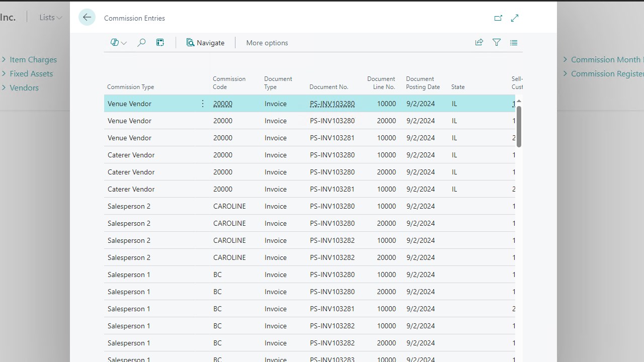The image size is (644, 362).
Task: Toggle the filter pane icon
Action: (497, 43)
